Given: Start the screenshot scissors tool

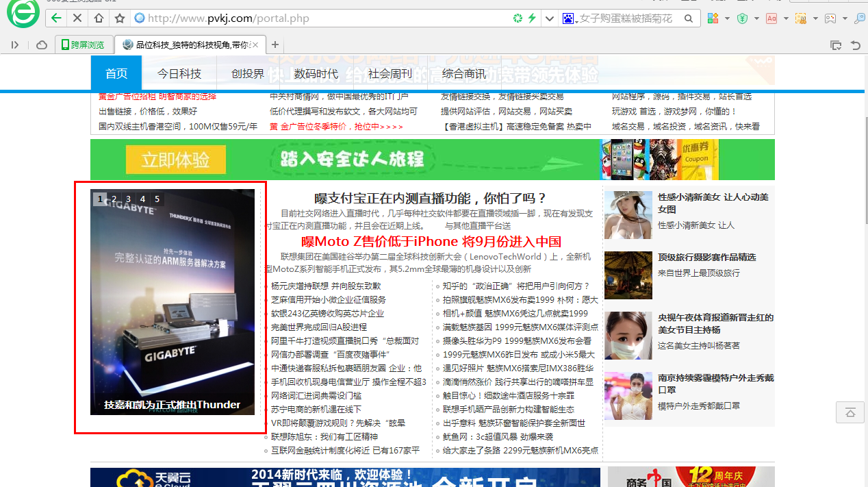Looking at the screenshot, I should (x=800, y=18).
